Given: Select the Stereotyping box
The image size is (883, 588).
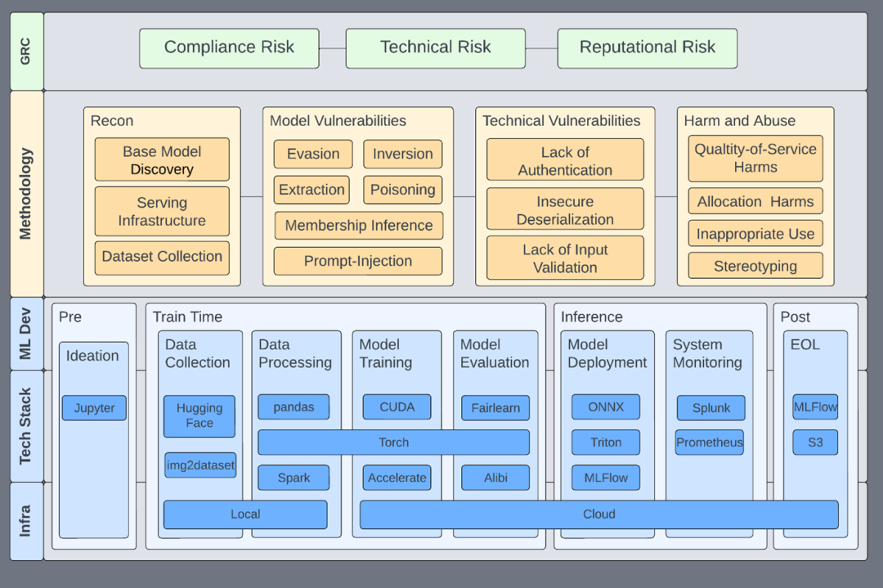Looking at the screenshot, I should tap(755, 266).
